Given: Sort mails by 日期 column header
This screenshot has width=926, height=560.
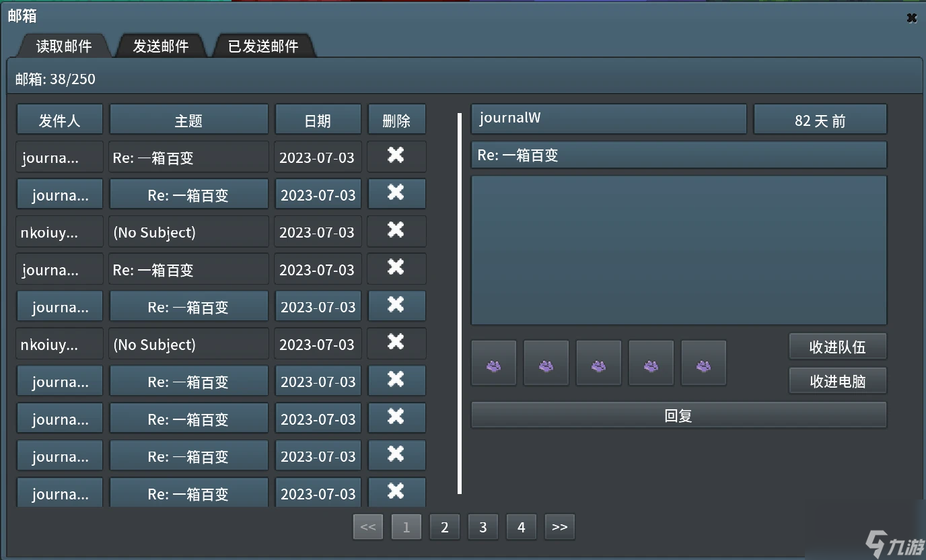Looking at the screenshot, I should click(x=318, y=120).
